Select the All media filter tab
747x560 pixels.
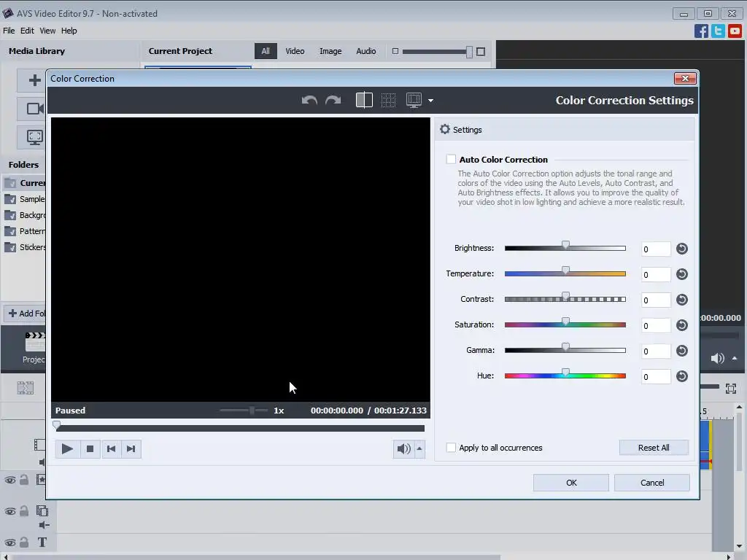[x=266, y=51]
